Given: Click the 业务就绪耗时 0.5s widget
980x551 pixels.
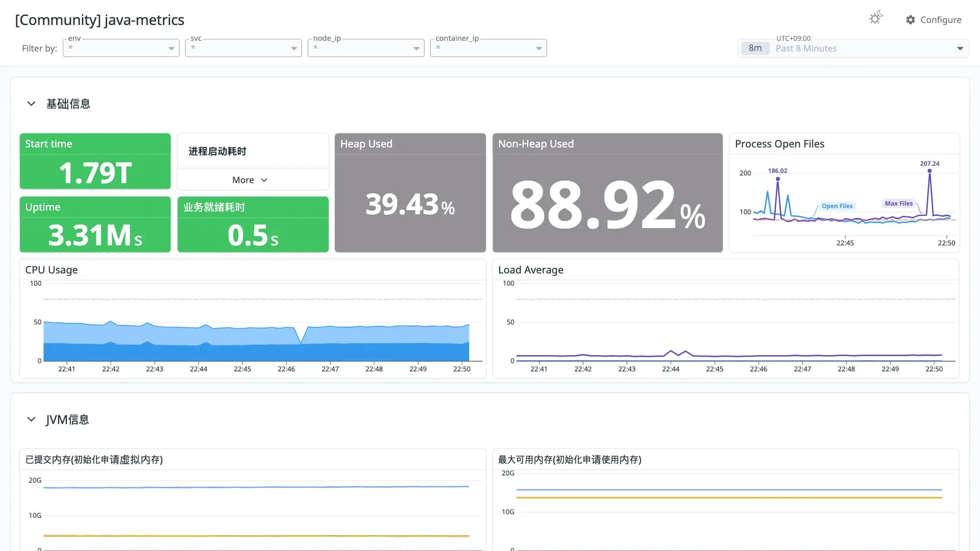Looking at the screenshot, I should 253,224.
